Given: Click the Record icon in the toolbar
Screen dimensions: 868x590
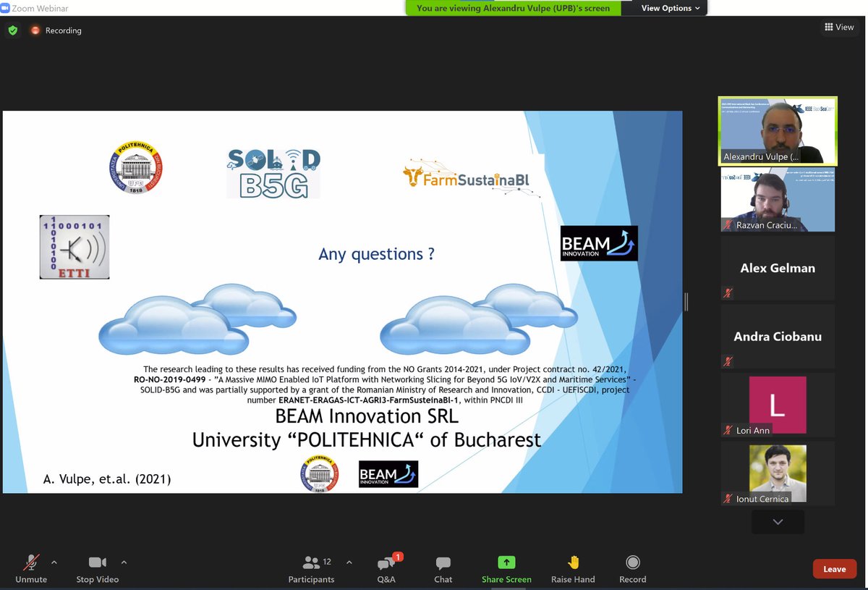Looking at the screenshot, I should coord(632,562).
